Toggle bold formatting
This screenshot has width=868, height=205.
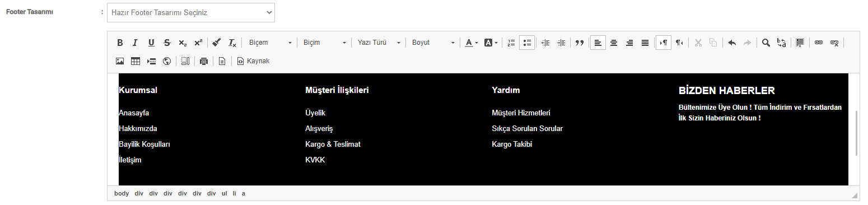click(x=120, y=43)
